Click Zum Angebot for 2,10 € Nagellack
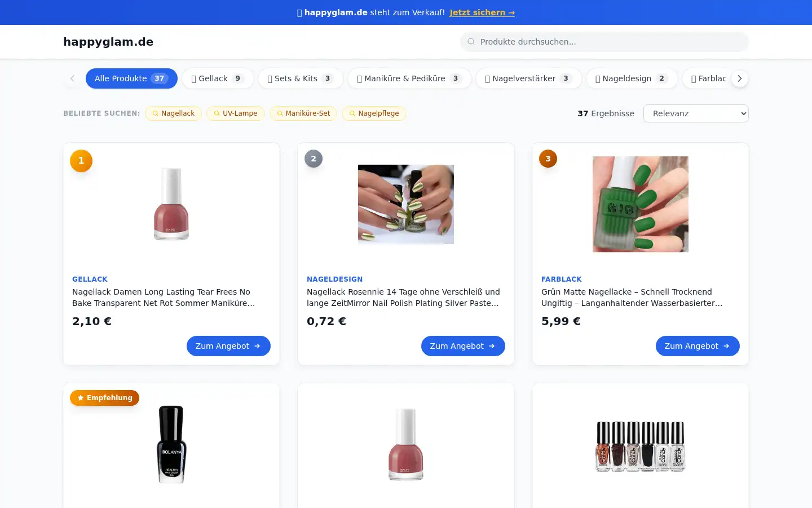 pos(228,346)
